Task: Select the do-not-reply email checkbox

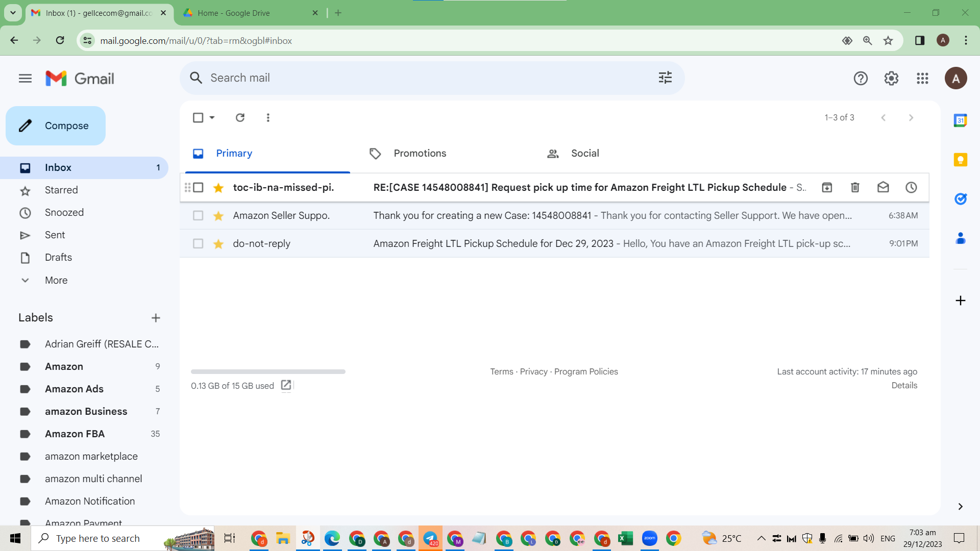Action: point(198,243)
